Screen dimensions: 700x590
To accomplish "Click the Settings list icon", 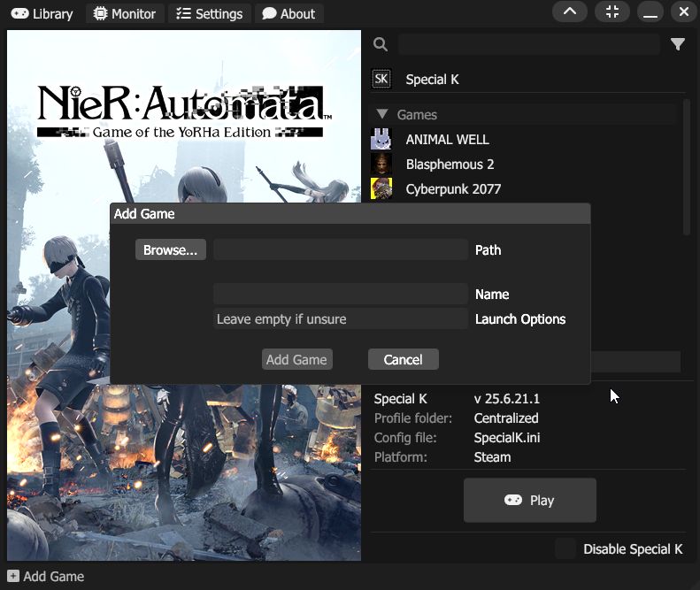I will point(183,14).
